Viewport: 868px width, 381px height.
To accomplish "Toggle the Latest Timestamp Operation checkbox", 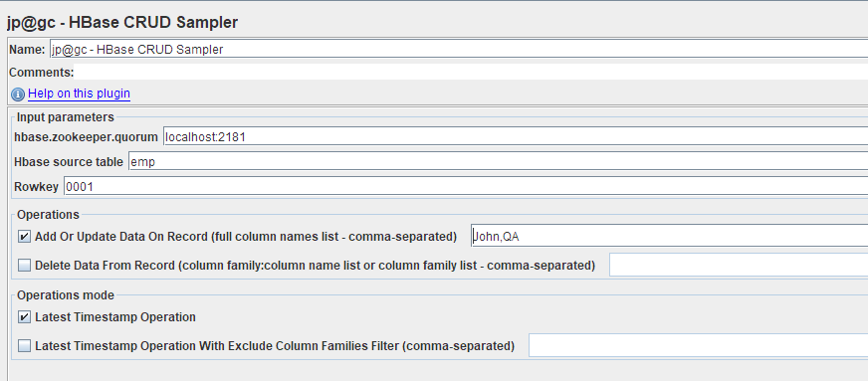I will (x=24, y=317).
